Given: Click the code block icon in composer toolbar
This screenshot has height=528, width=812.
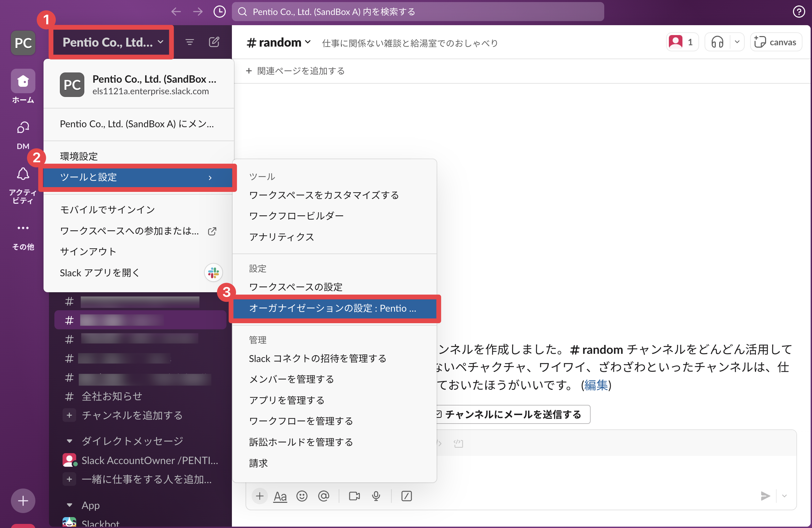Looking at the screenshot, I should [x=458, y=443].
